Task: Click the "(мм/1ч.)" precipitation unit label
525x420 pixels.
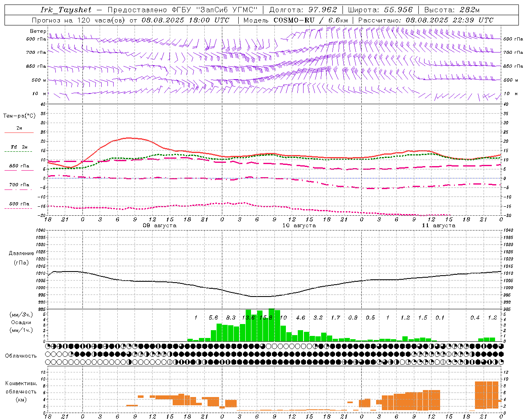Action: 21,330
